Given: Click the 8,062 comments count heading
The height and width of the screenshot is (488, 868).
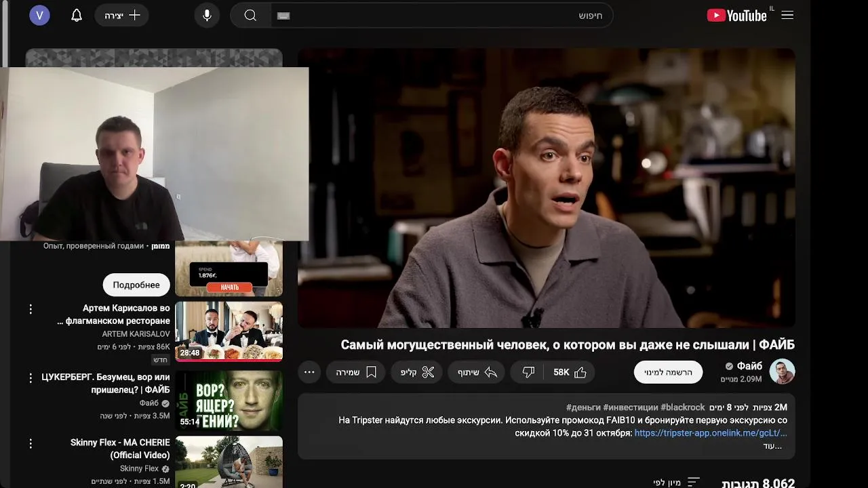Looking at the screenshot, I should [758, 483].
